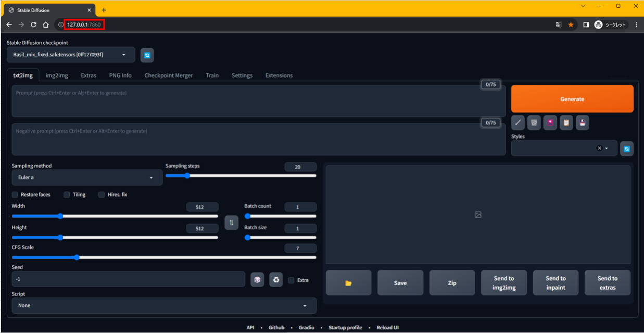The image size is (644, 333).
Task: Open the Sampling method dropdown
Action: (x=86, y=177)
